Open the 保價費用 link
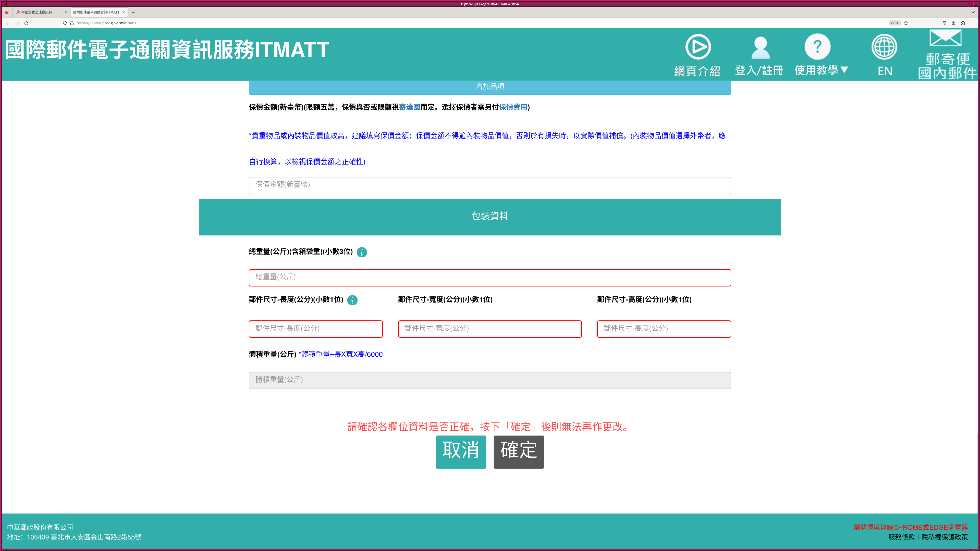The height and width of the screenshot is (551, 980). [513, 107]
